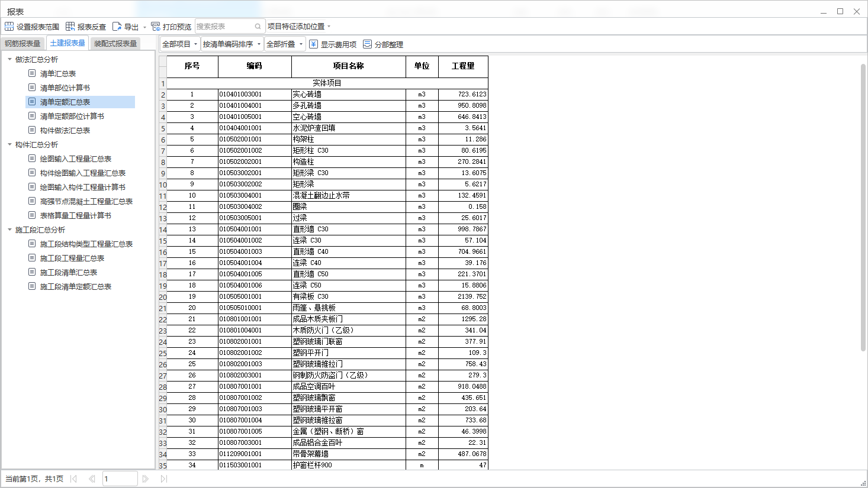Image resolution: width=868 pixels, height=488 pixels.
Task: Click the 显示费用项 icon
Action: (x=314, y=44)
